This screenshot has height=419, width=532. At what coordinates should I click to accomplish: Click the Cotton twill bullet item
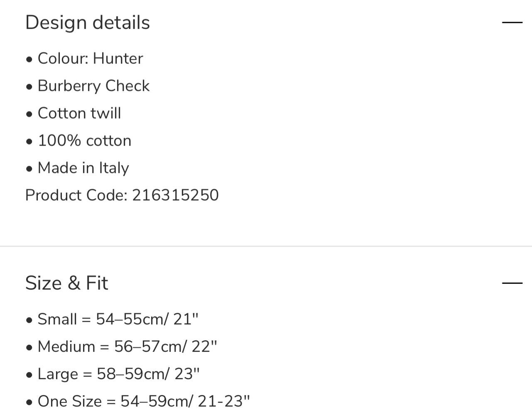pyautogui.click(x=79, y=113)
